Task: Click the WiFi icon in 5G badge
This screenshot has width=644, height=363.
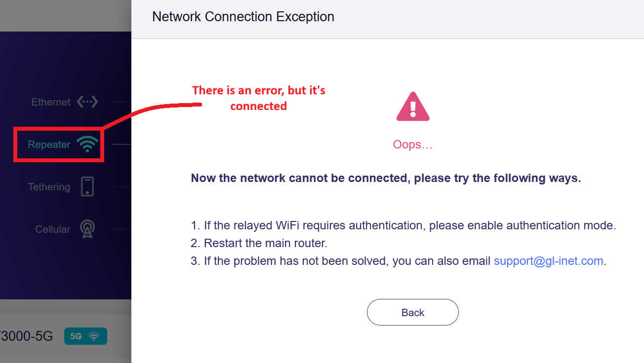Action: [94, 336]
